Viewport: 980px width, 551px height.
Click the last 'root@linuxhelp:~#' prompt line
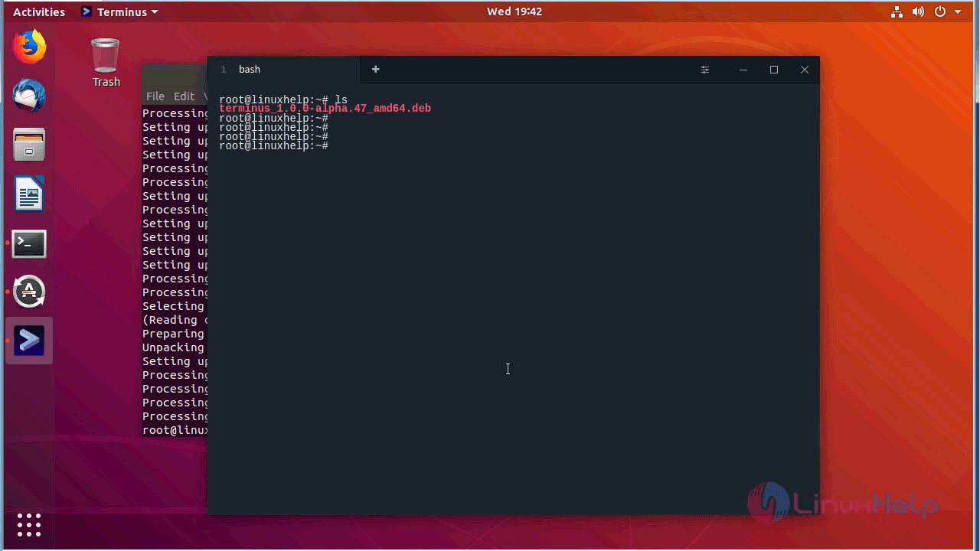click(273, 145)
